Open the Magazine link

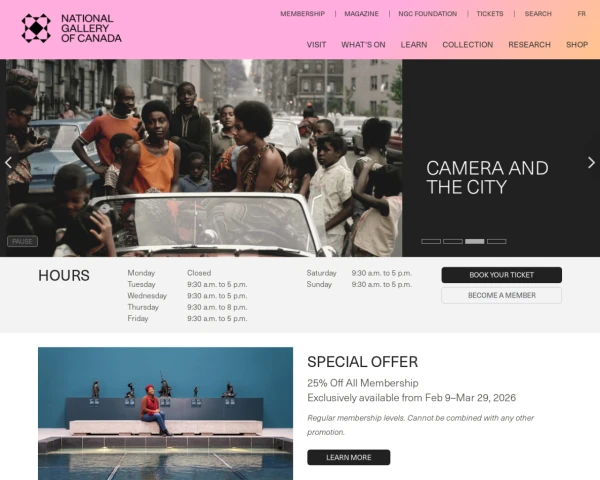pyautogui.click(x=361, y=14)
